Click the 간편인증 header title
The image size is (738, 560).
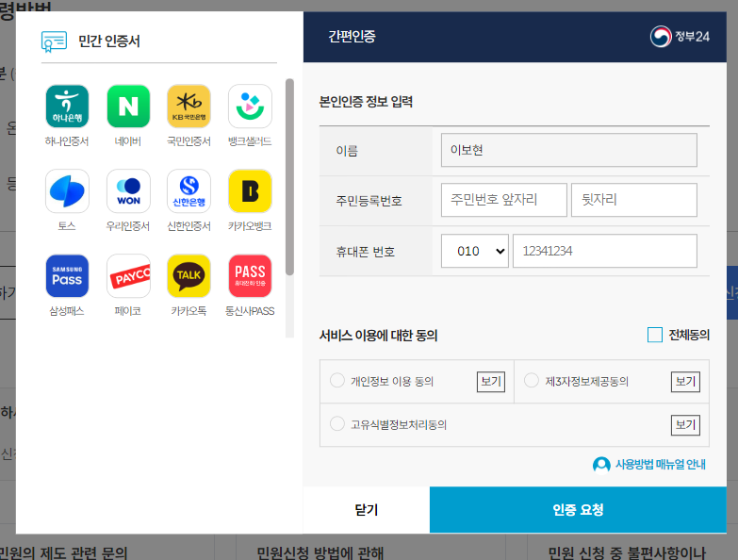point(353,36)
